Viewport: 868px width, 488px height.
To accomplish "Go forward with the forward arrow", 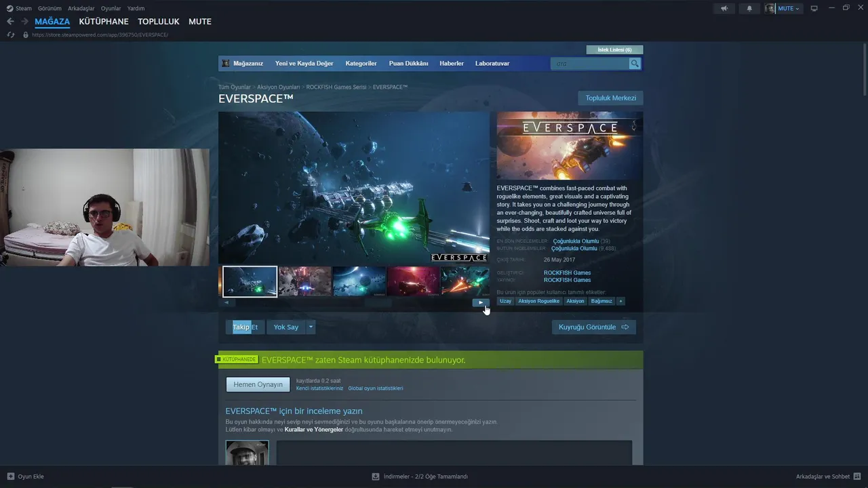I will pyautogui.click(x=24, y=22).
